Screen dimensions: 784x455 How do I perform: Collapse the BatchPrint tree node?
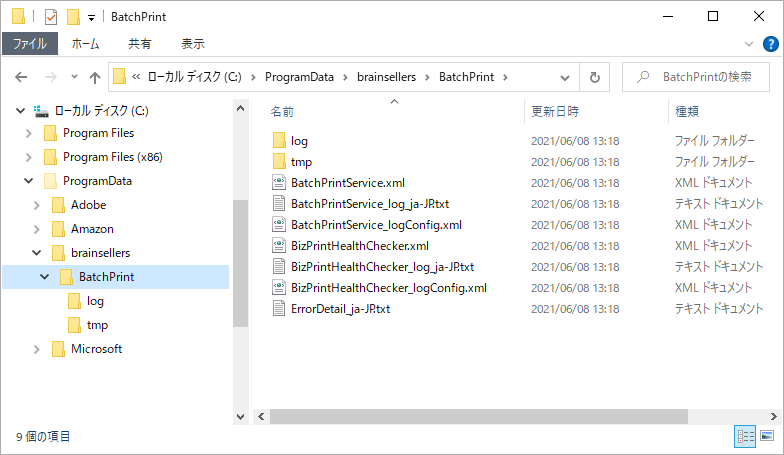click(x=44, y=276)
